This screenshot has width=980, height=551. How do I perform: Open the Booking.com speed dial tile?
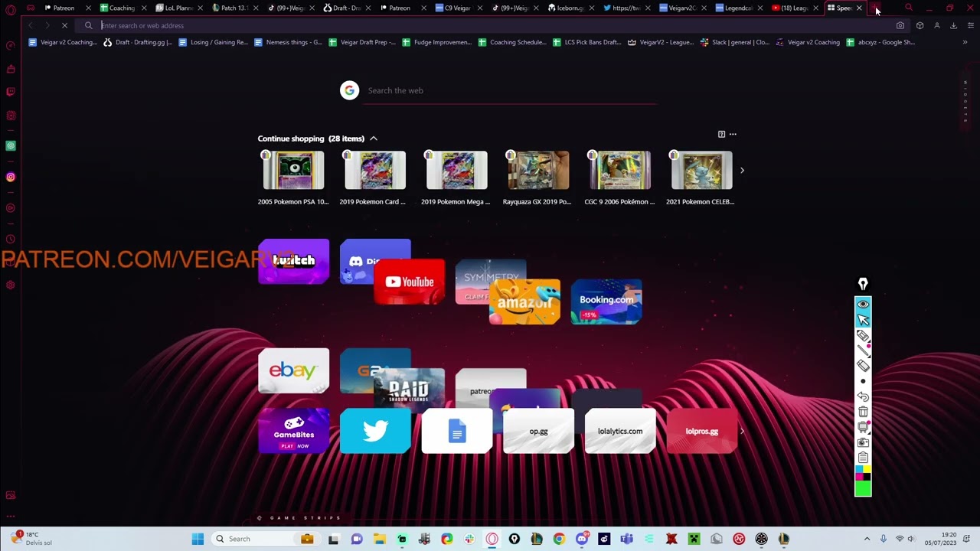(x=606, y=302)
